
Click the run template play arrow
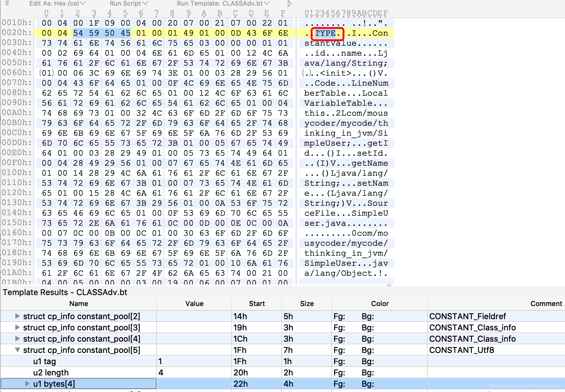tap(289, 3)
